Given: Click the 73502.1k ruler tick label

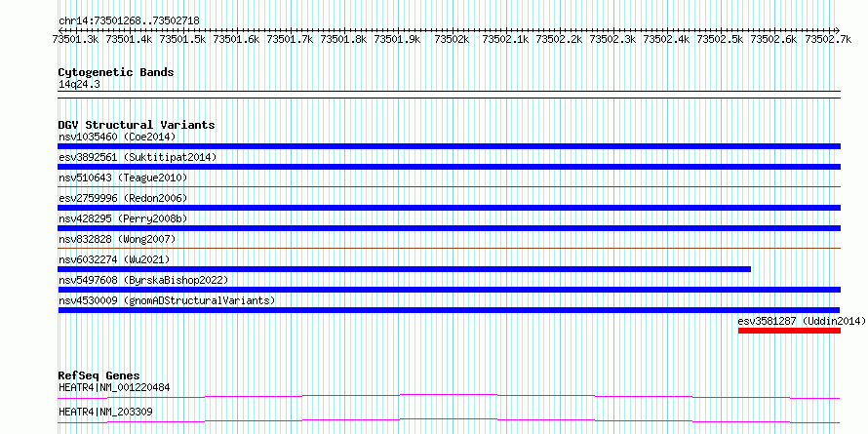Looking at the screenshot, I should (x=505, y=39).
